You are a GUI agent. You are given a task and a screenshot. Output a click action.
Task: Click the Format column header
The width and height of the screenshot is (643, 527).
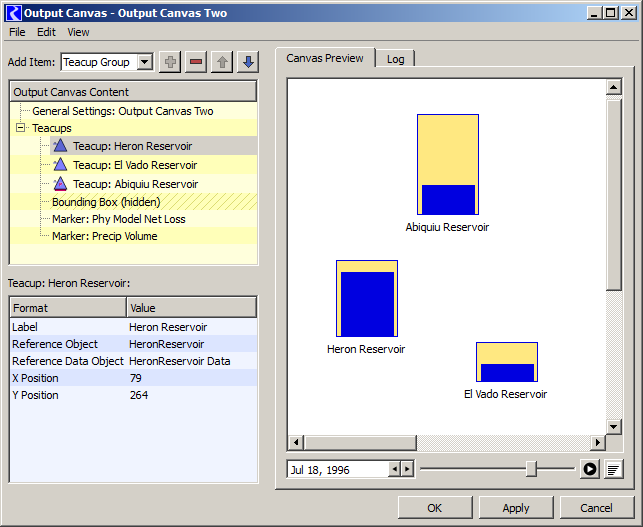(x=68, y=308)
